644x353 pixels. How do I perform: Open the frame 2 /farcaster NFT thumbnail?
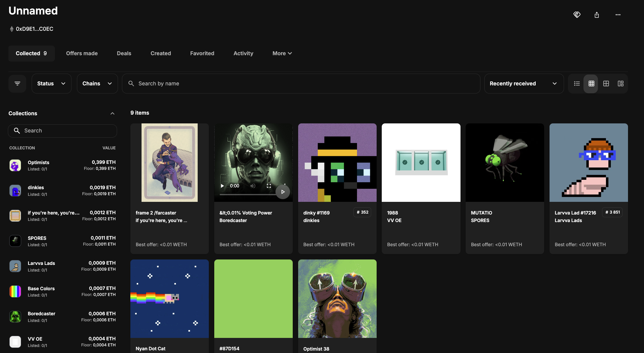coord(170,163)
